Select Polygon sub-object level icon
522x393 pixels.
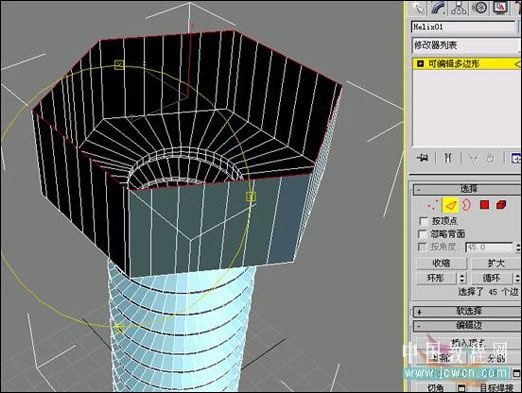pos(484,205)
